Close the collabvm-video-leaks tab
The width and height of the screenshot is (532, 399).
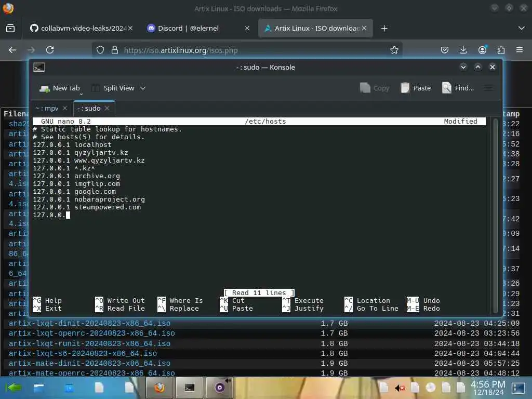click(130, 29)
